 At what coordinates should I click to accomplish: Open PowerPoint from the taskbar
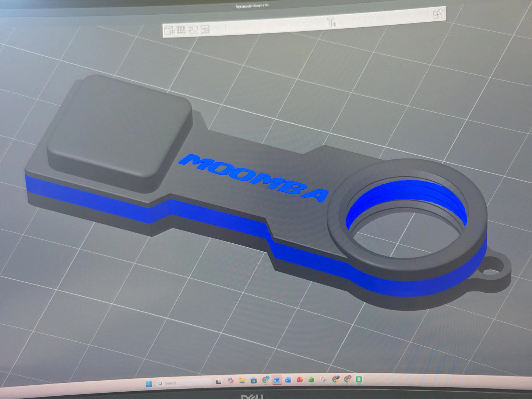[300, 380]
